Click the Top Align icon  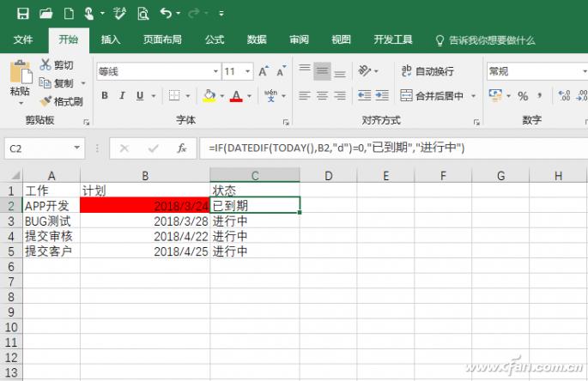pyautogui.click(x=305, y=70)
